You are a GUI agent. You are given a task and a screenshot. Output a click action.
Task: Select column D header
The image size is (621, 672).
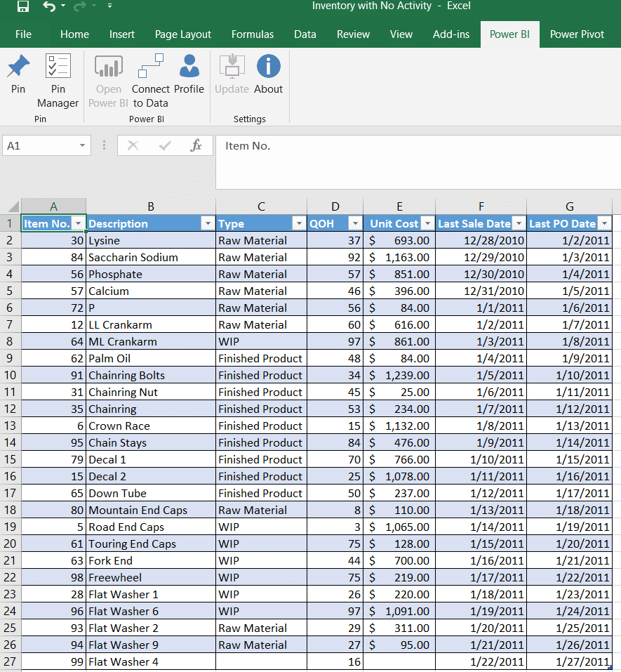pyautogui.click(x=335, y=206)
